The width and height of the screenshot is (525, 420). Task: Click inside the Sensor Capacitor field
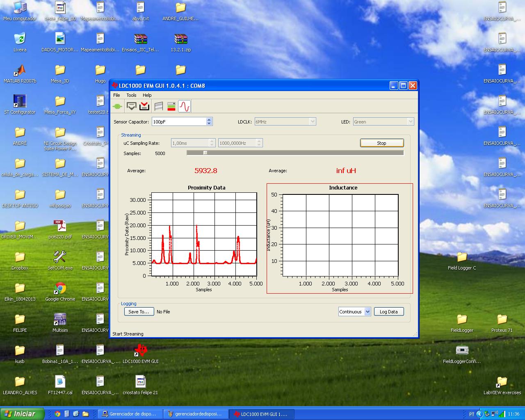[x=179, y=121]
